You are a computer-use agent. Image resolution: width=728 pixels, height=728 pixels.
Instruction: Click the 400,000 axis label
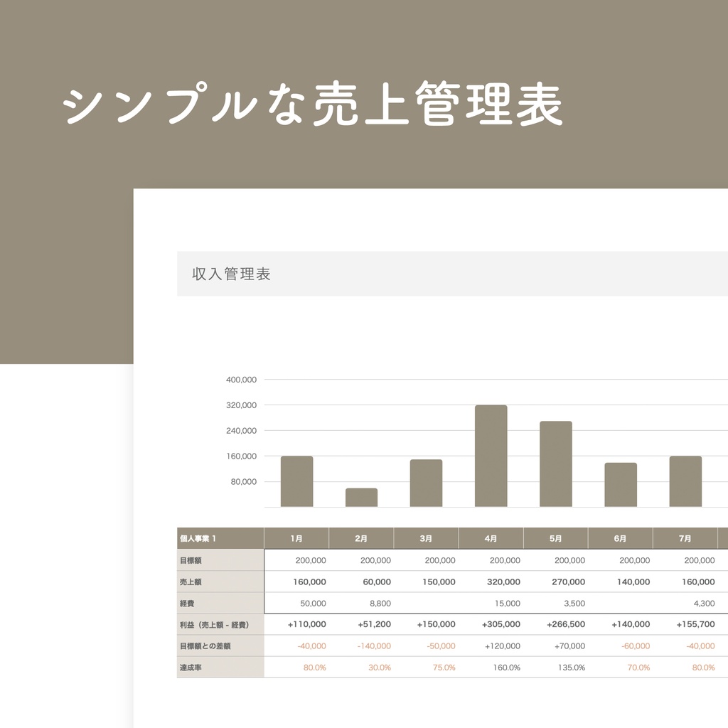pos(242,380)
